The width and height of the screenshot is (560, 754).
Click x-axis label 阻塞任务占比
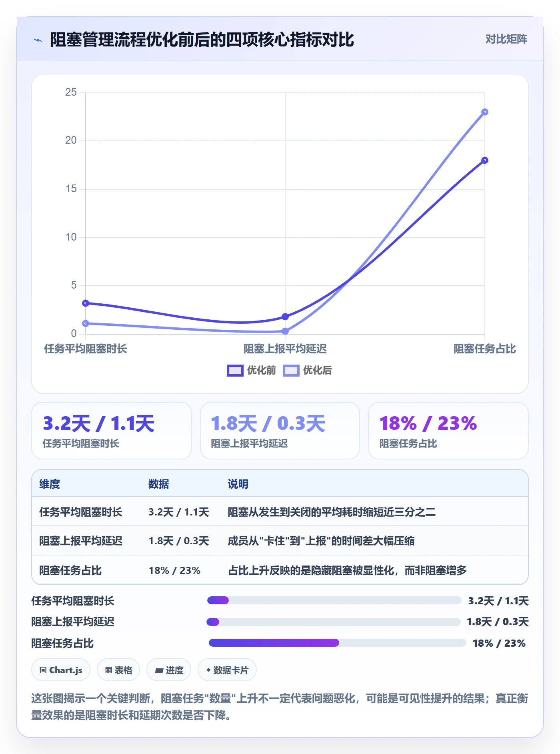tap(485, 349)
